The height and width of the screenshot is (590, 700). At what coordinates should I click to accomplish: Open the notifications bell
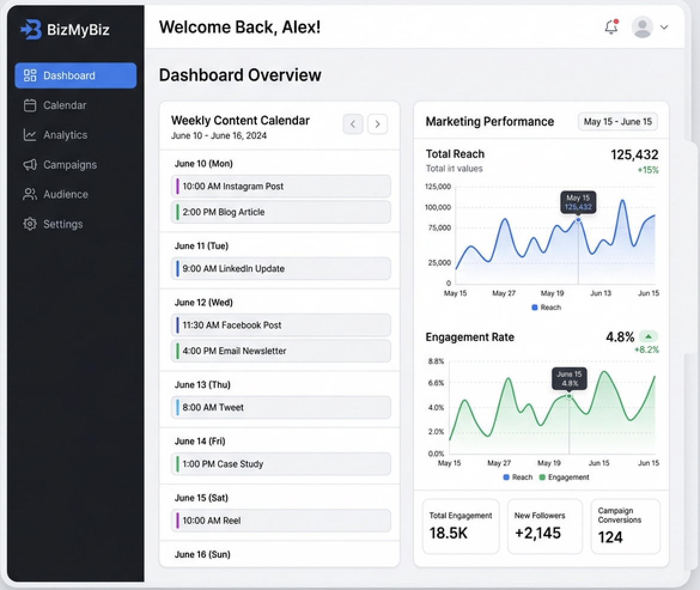(611, 27)
